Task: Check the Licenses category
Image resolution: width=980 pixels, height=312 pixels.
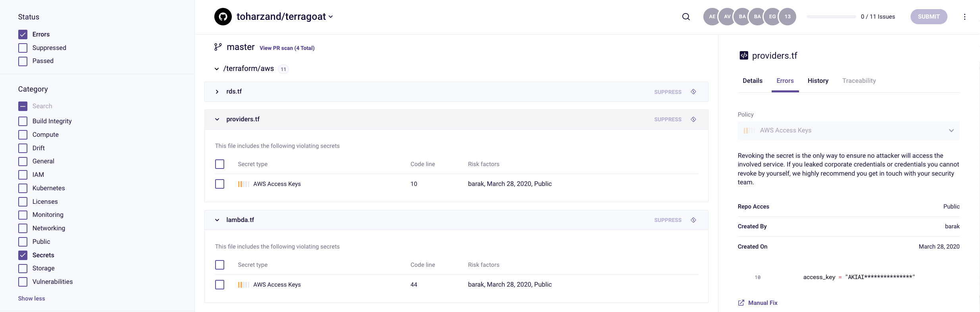Action: (x=23, y=202)
